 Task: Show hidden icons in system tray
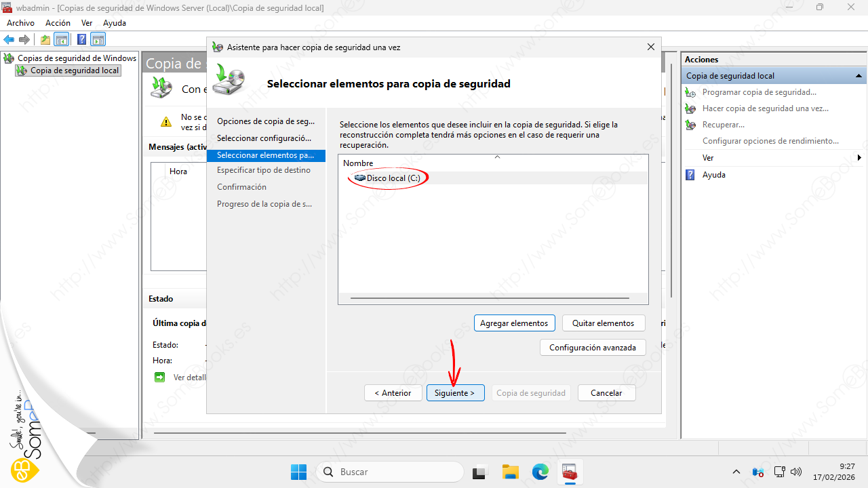[x=736, y=472]
